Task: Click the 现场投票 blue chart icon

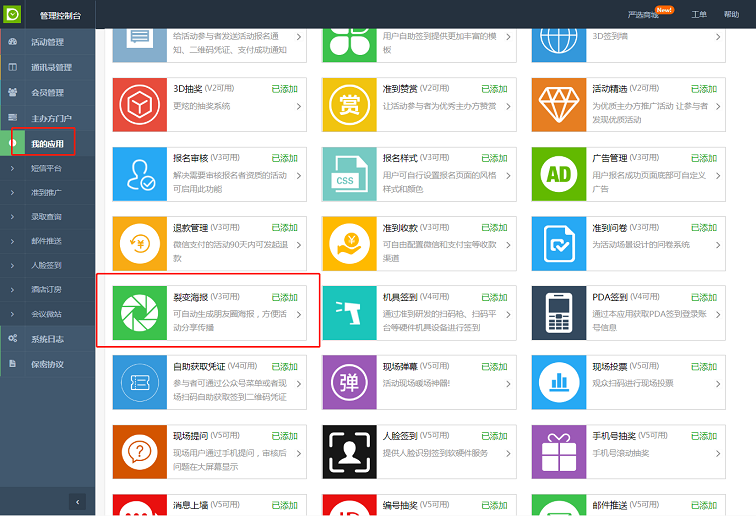Action: [x=557, y=381]
